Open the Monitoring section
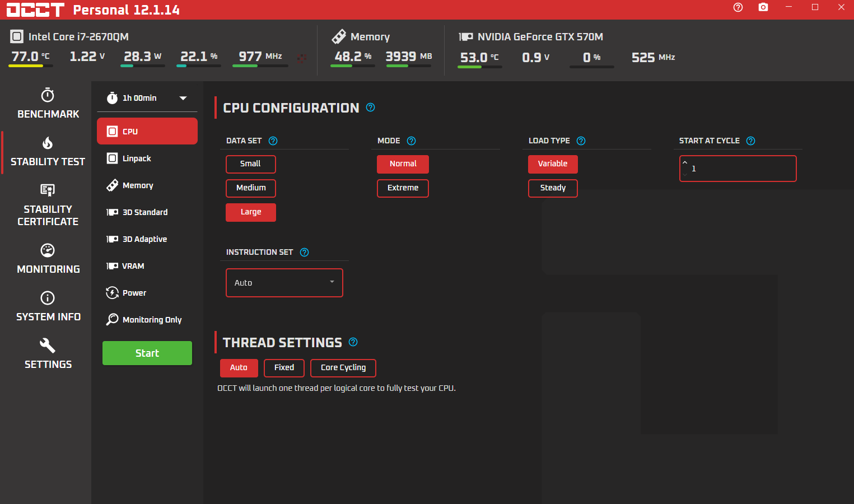 48,259
